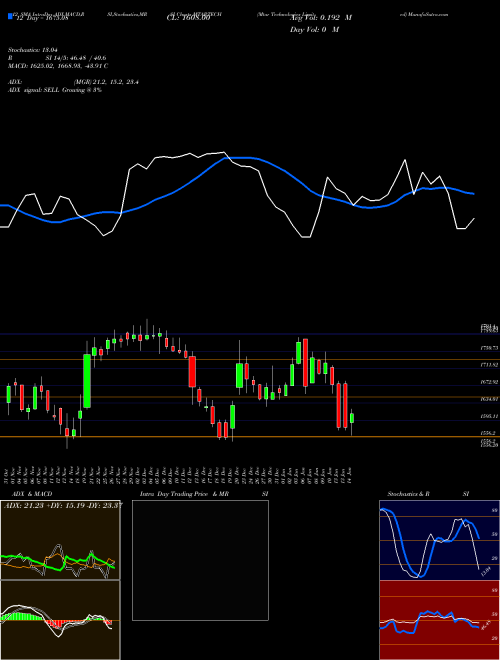The image size is (500, 660).
Task: Click the tallest green candlestick in November
Action: pos(87,381)
